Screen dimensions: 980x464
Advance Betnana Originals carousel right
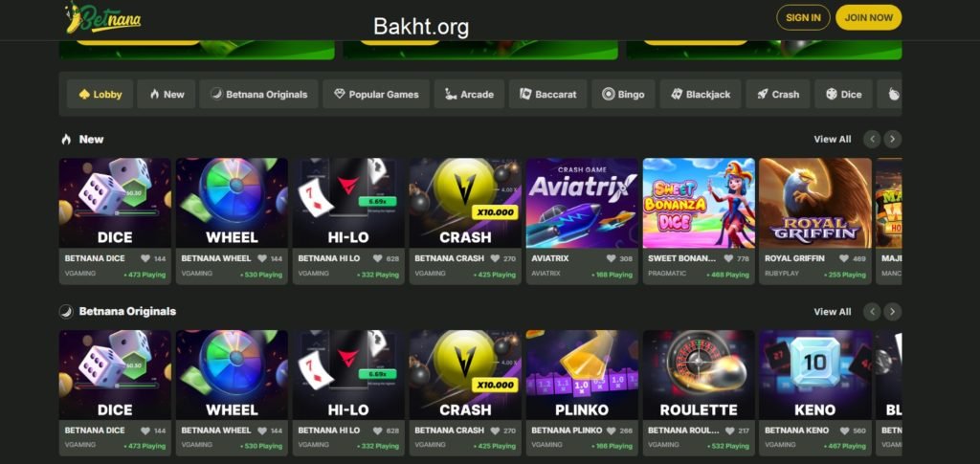pyautogui.click(x=893, y=312)
